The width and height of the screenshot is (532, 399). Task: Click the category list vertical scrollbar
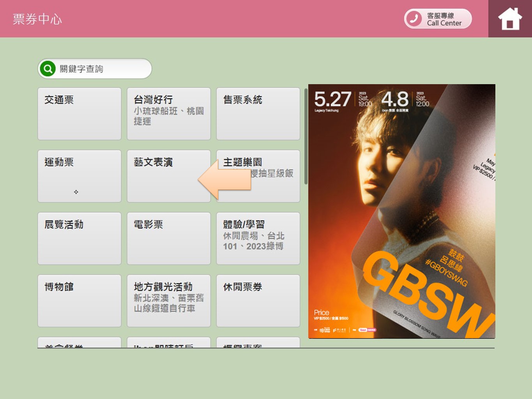click(x=306, y=136)
